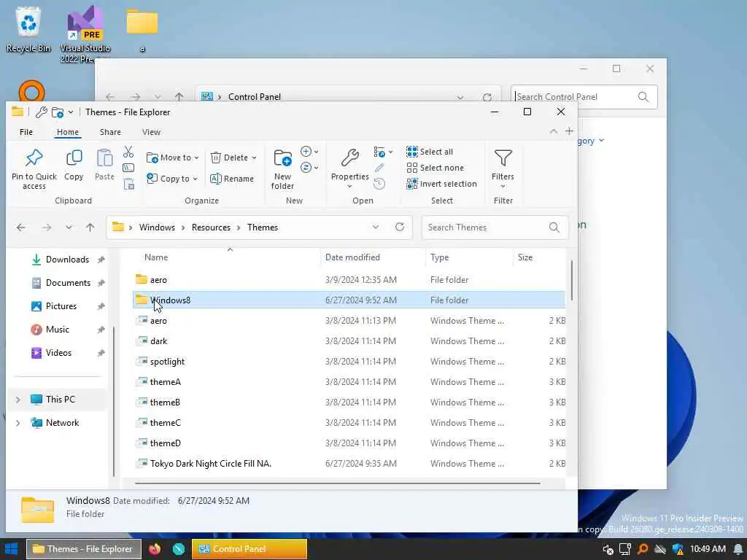Click the Cut scissors icon
The width and height of the screenshot is (747, 560).
128,152
